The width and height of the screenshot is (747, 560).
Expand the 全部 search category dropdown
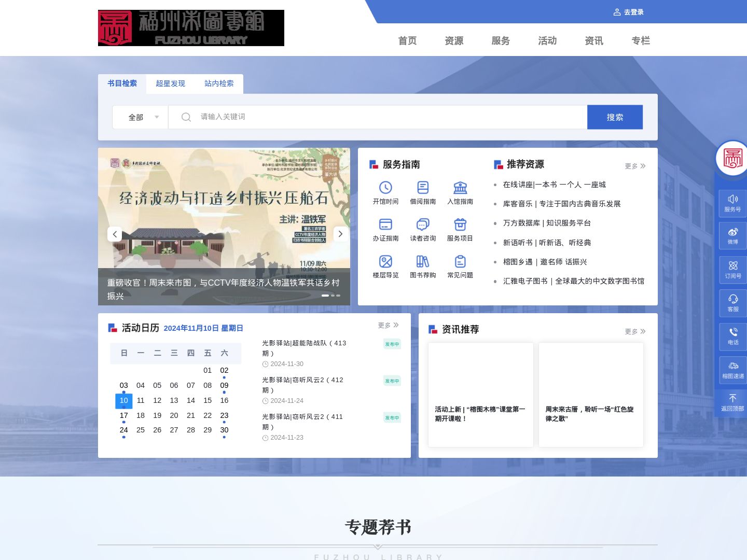click(141, 117)
